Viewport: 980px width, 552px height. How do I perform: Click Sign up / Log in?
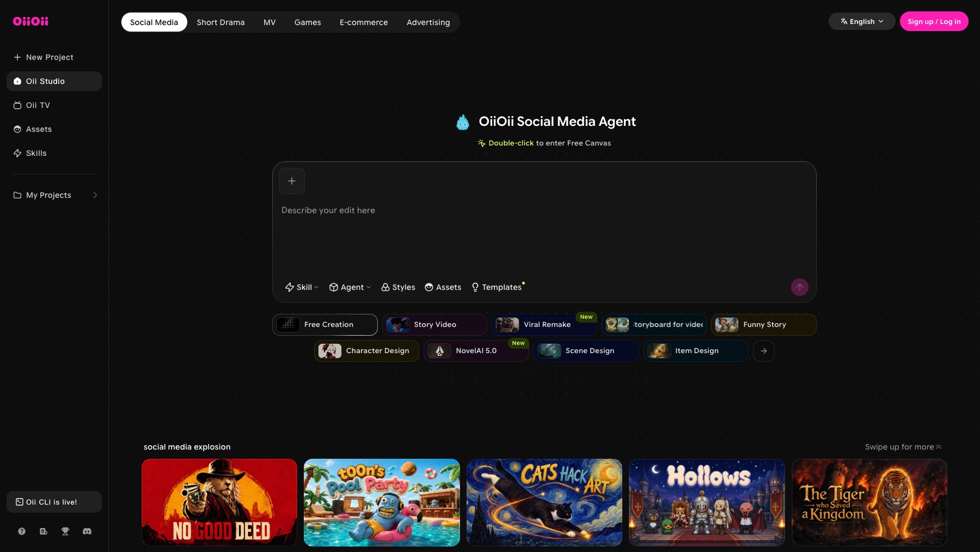(934, 21)
